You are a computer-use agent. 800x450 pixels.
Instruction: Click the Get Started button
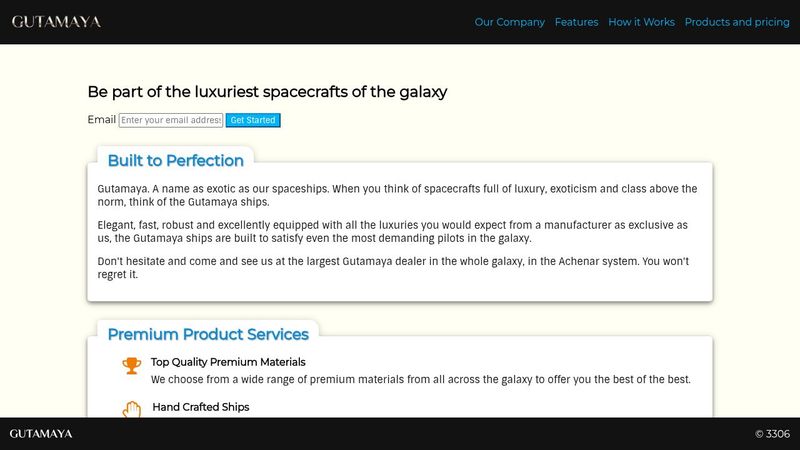tap(253, 120)
